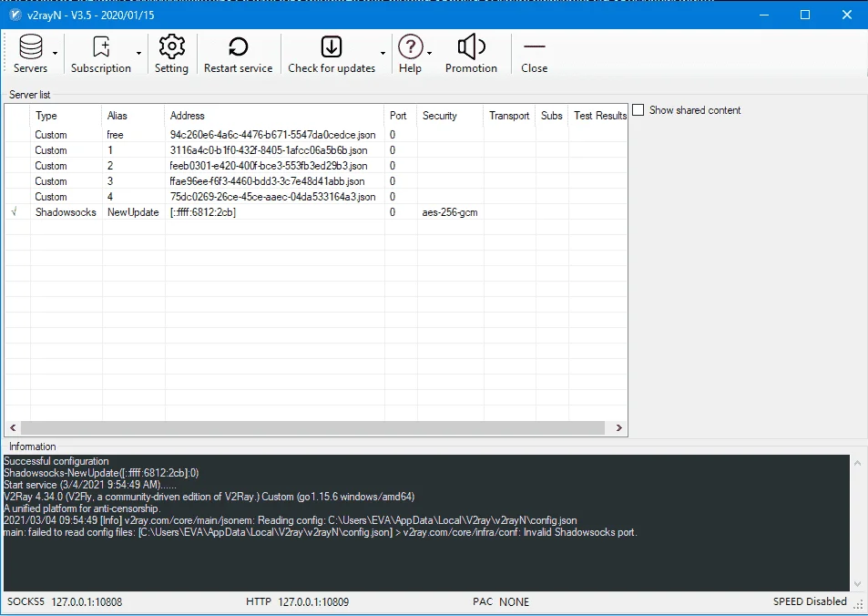Click the SPEED Disabled status entry

pos(810,601)
